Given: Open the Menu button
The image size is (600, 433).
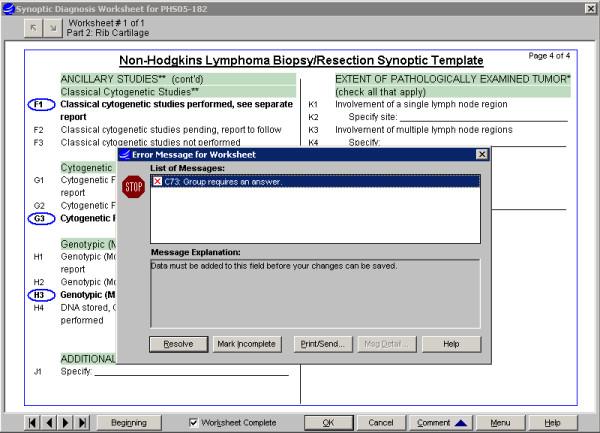Looking at the screenshot, I should coord(500,422).
